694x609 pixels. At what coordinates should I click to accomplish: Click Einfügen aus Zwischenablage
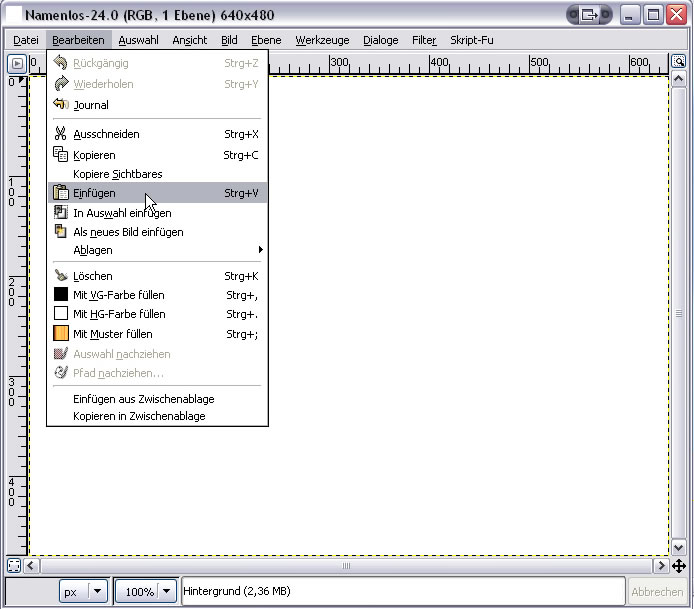(143, 399)
